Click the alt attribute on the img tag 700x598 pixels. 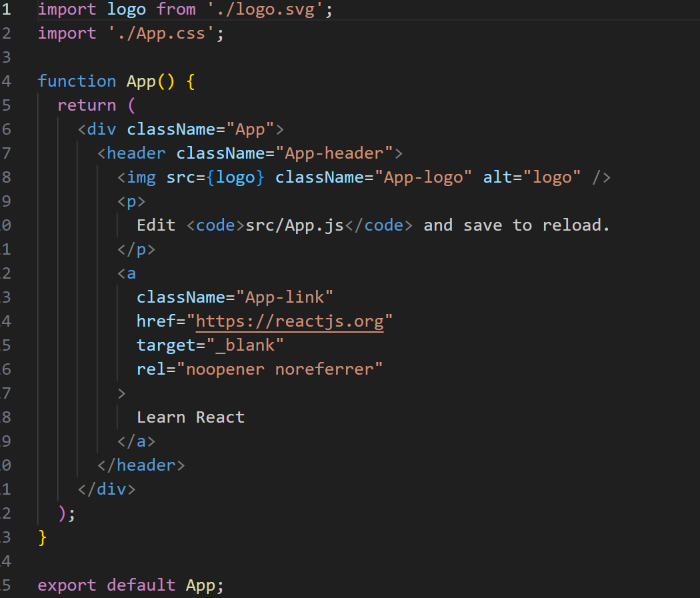click(532, 177)
